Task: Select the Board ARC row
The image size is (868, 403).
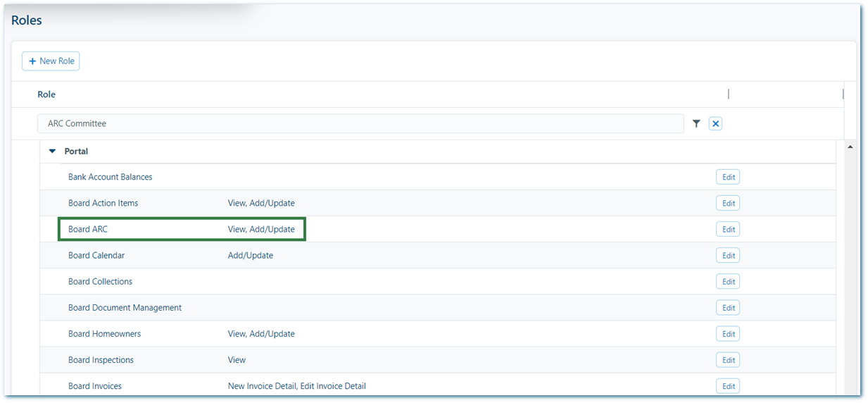Action: (438, 230)
